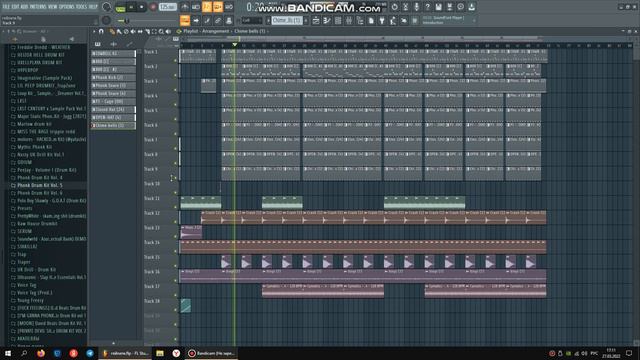This screenshot has height=360, width=640.
Task: Select the delete tool in playlist toolbar
Action: pos(126,31)
